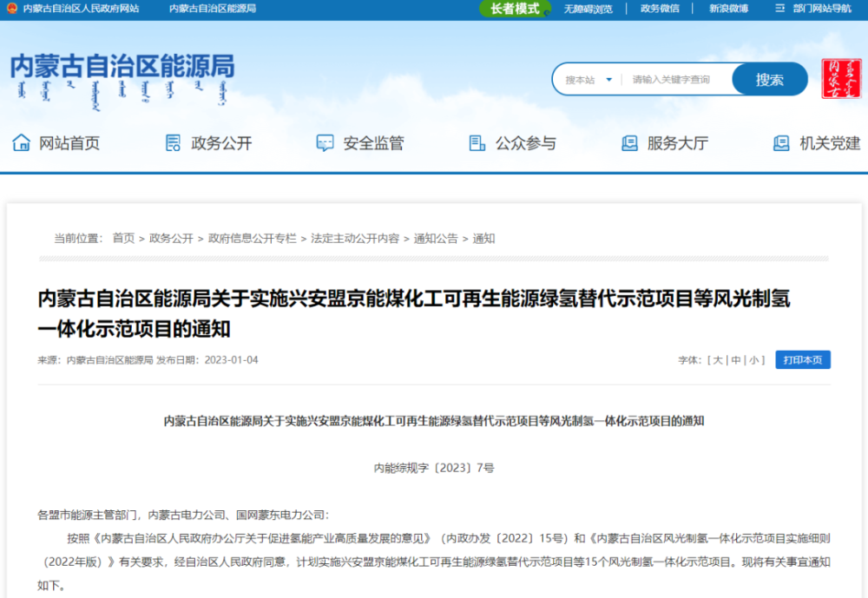Click the icon beside 公众参与

477,143
